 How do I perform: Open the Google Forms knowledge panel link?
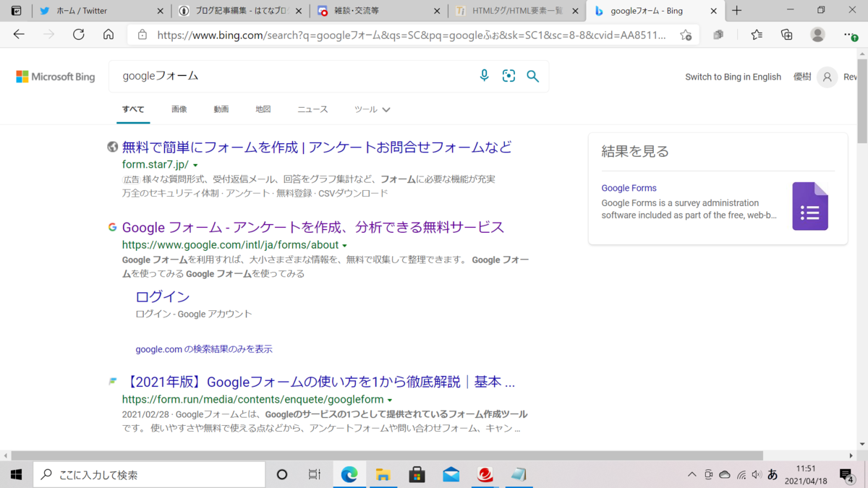(x=629, y=187)
